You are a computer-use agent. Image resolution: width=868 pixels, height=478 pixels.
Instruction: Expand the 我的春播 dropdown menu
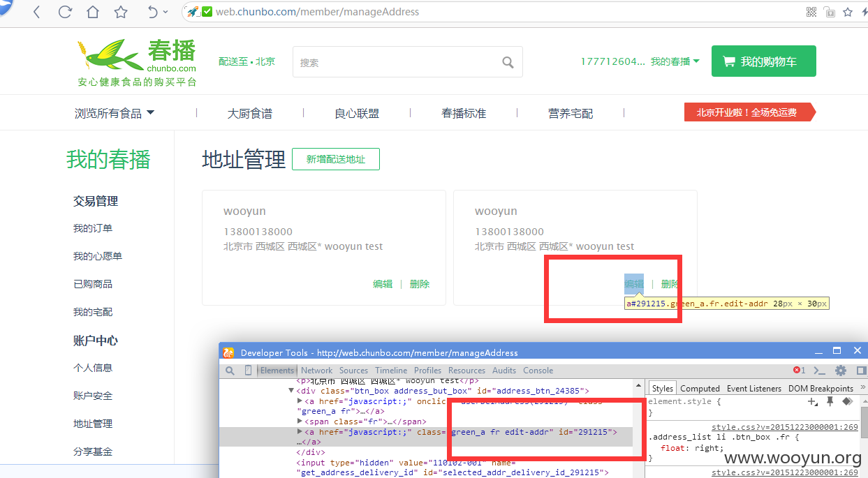click(x=675, y=61)
